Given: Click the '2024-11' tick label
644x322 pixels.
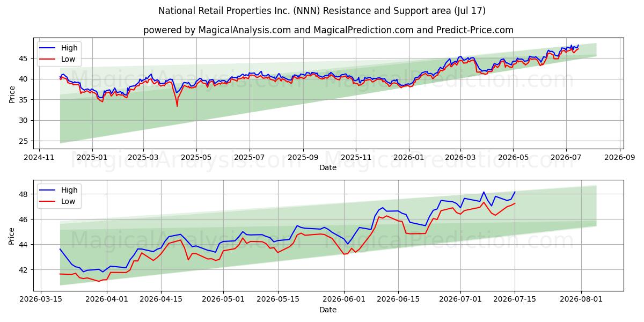Looking at the screenshot, I should coord(40,157).
